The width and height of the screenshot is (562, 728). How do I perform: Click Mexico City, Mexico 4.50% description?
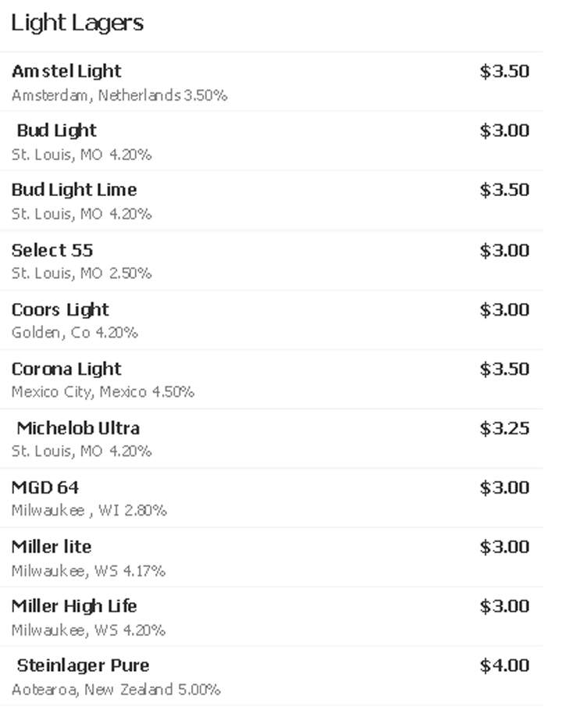point(102,392)
